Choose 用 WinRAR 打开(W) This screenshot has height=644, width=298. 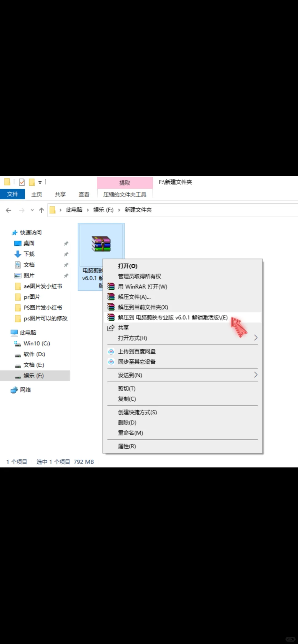pos(183,287)
